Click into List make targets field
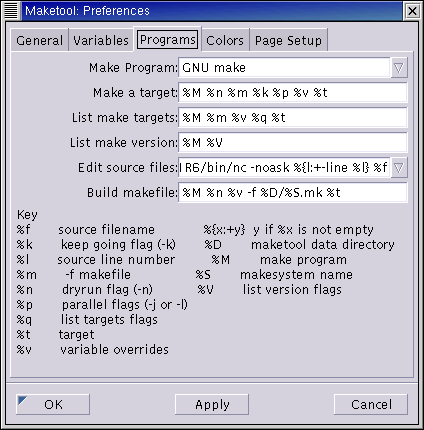This screenshot has width=424, height=430. click(x=293, y=118)
